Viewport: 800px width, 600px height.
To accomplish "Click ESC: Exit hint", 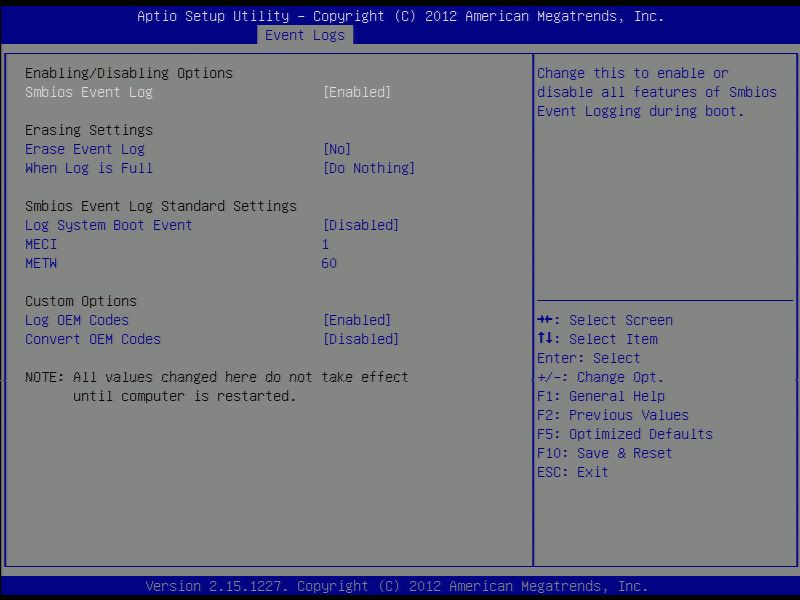I will coord(572,472).
